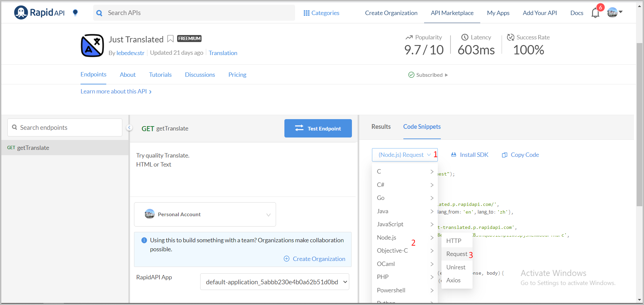Focus the Search APIs field

(x=194, y=13)
